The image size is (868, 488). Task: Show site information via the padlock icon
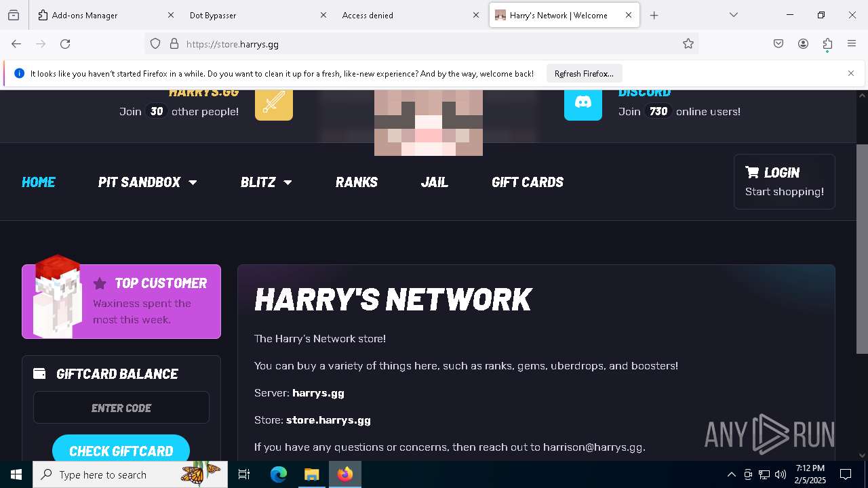click(174, 44)
